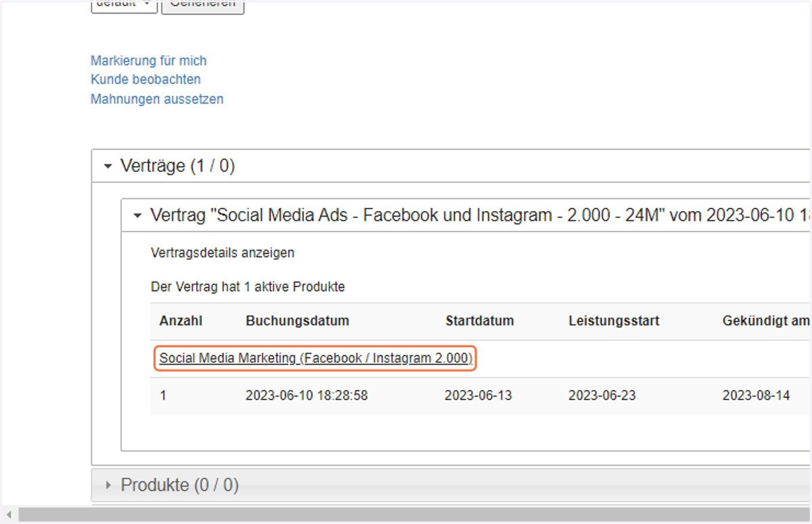Click the 'Kunde beobachten' link

point(145,80)
